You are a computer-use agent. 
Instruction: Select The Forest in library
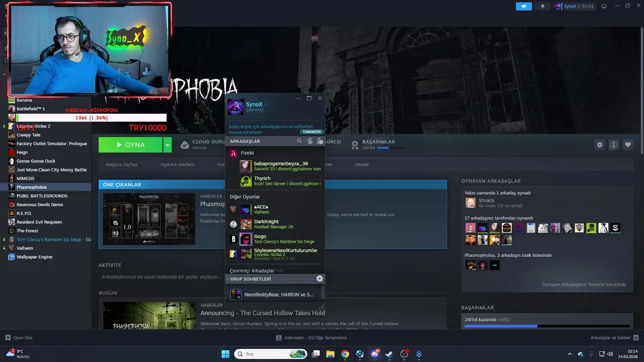pyautogui.click(x=27, y=231)
